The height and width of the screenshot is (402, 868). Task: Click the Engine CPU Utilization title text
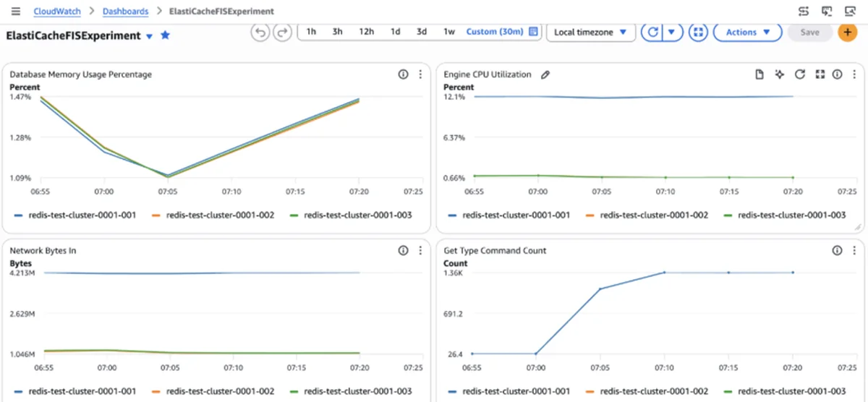click(x=488, y=74)
